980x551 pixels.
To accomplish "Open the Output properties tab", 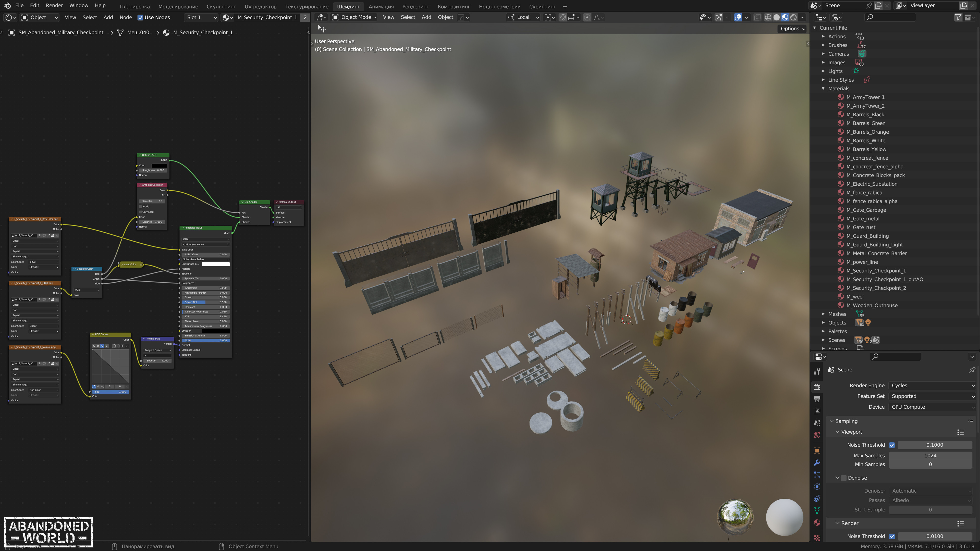I will 817,399.
